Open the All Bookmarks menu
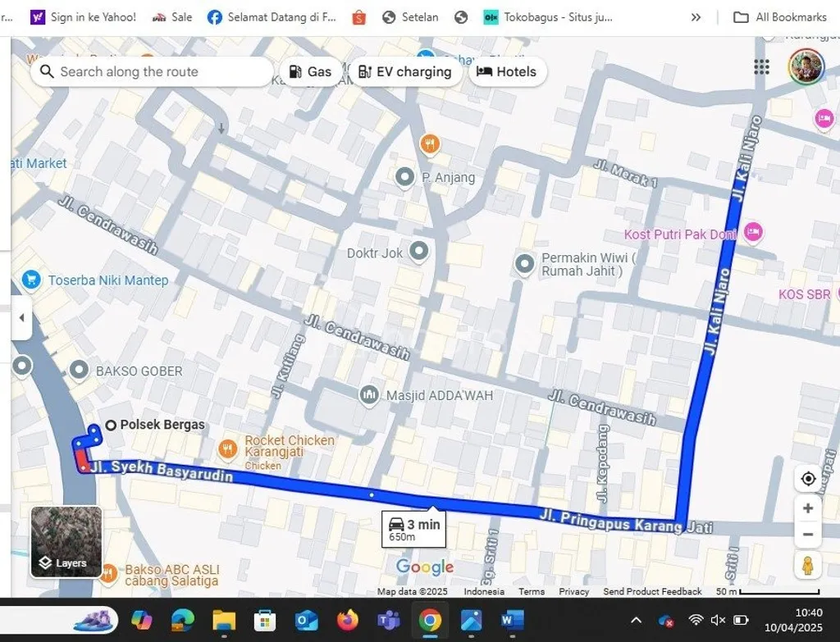 tap(779, 16)
